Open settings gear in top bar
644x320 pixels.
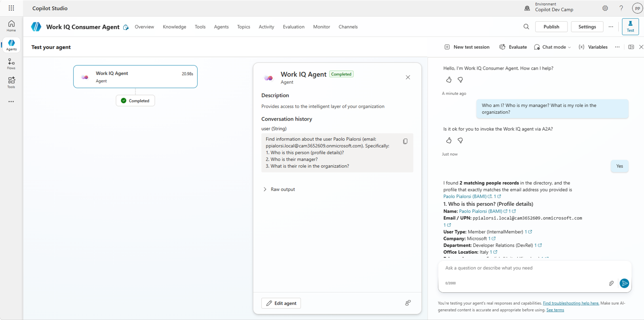click(605, 8)
